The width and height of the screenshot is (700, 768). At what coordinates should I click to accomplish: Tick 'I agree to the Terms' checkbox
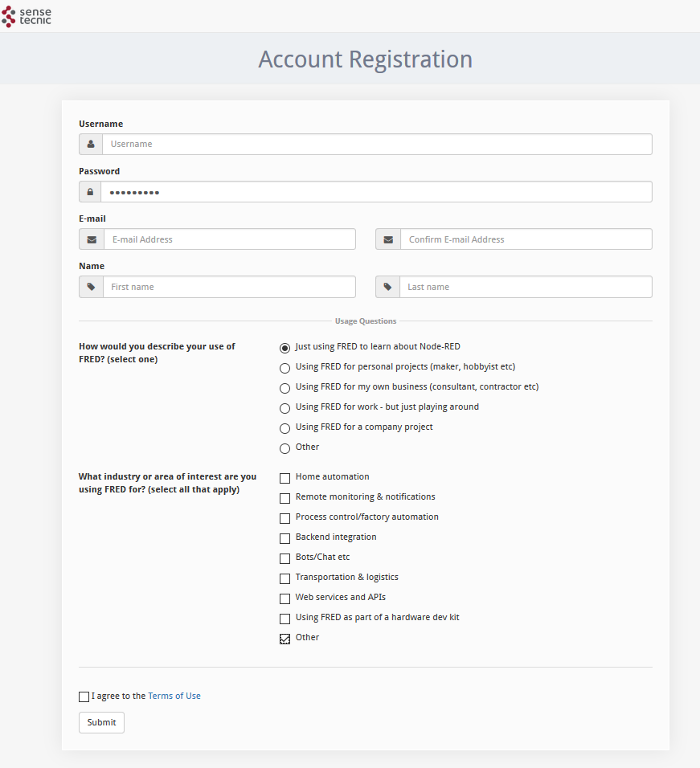tap(84, 697)
